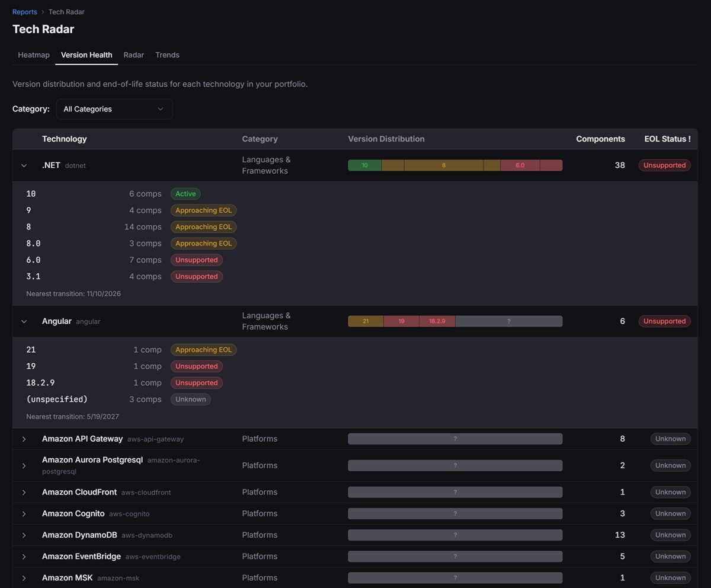Switch to the Trends tab

167,55
